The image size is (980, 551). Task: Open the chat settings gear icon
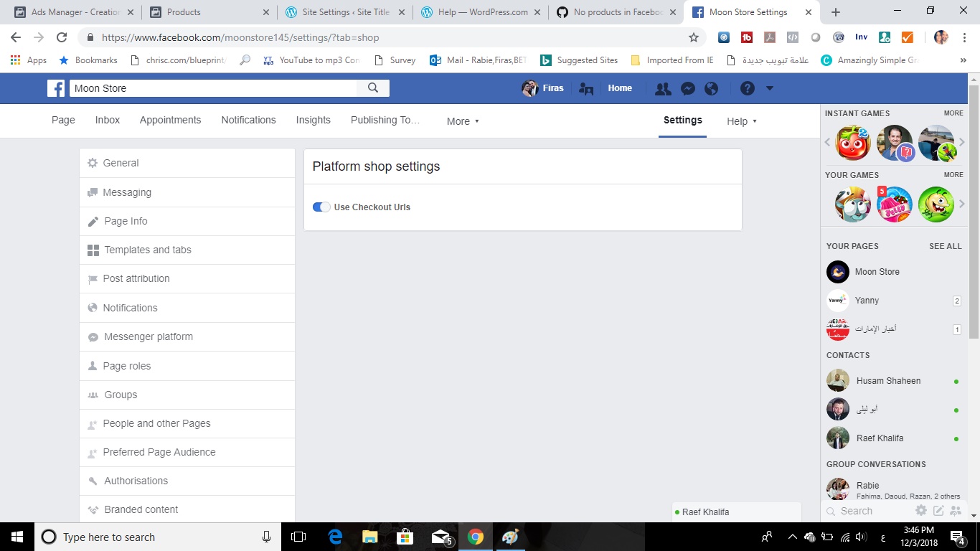pyautogui.click(x=921, y=511)
